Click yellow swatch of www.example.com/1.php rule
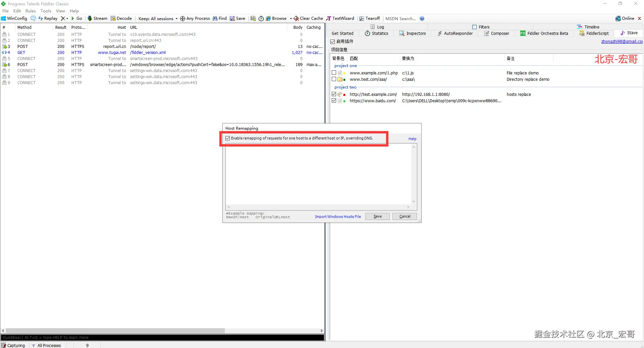644x348 pixels. [344, 73]
